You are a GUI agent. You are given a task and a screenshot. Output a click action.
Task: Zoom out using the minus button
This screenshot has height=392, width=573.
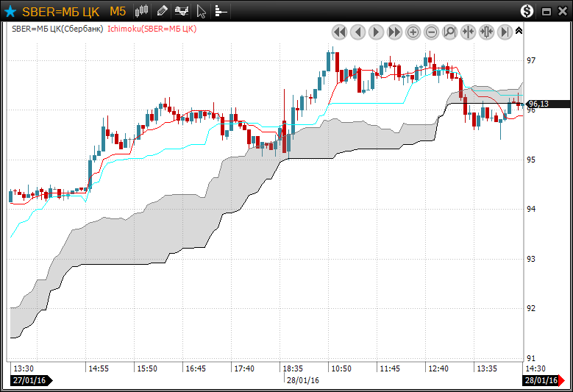coord(431,32)
